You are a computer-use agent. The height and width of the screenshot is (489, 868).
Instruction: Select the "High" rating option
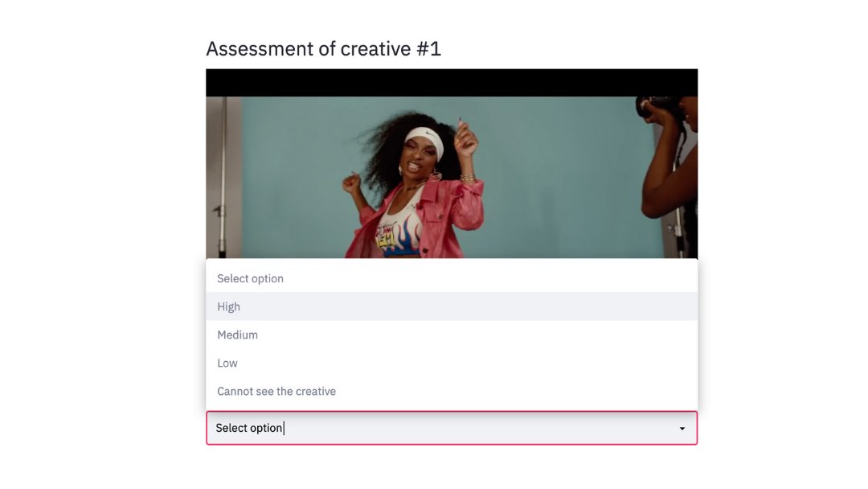coord(228,306)
